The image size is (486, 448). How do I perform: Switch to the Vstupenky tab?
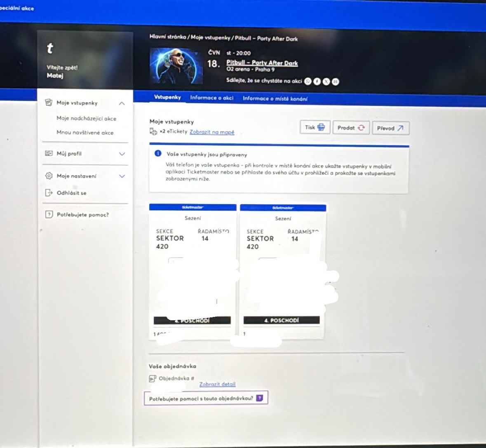tap(167, 97)
